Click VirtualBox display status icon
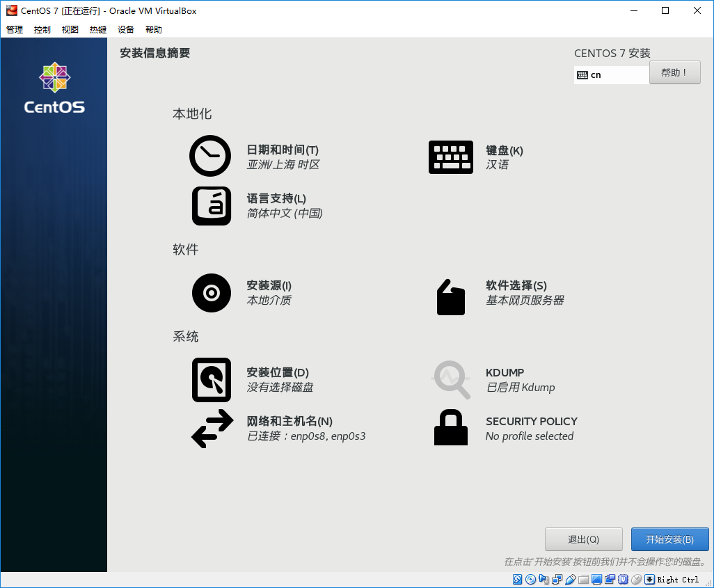 (x=596, y=580)
